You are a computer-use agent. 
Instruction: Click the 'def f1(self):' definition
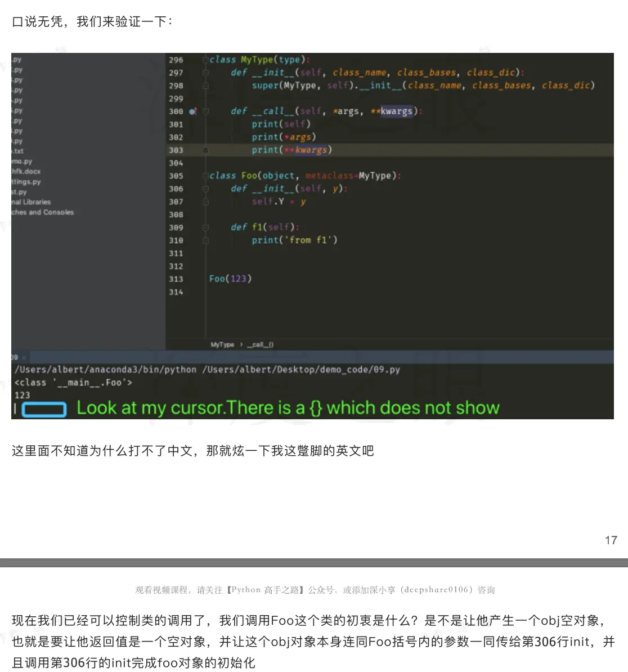[x=265, y=227]
